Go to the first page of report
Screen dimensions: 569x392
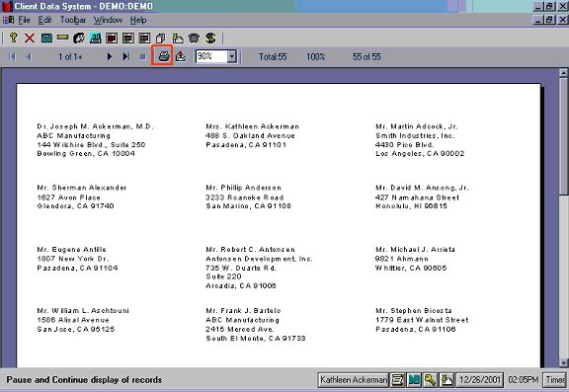tap(12, 56)
